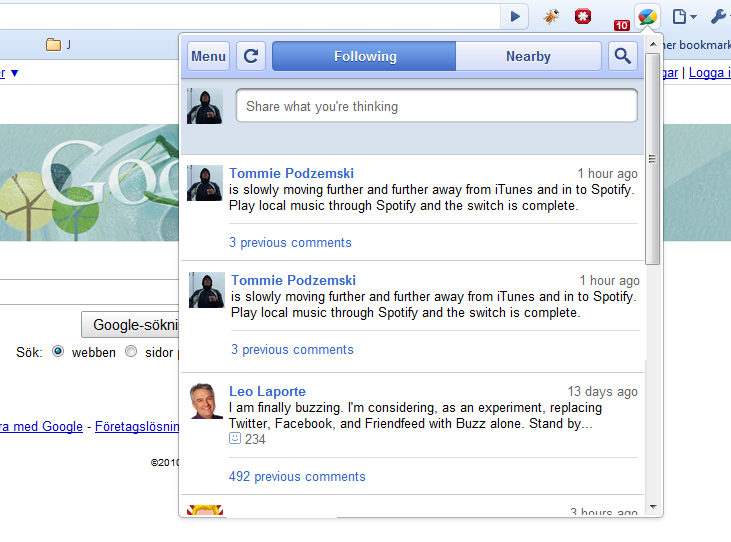Click the scroll up arrow in Buzz popup
This screenshot has width=731, height=542.
(x=653, y=44)
